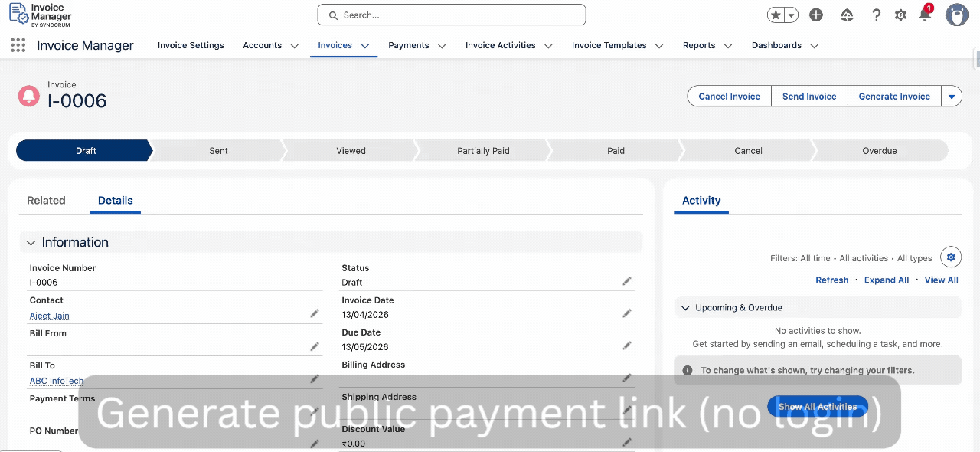The image size is (980, 452).
Task: Open the Invoice Activities tab
Action: (x=501, y=45)
